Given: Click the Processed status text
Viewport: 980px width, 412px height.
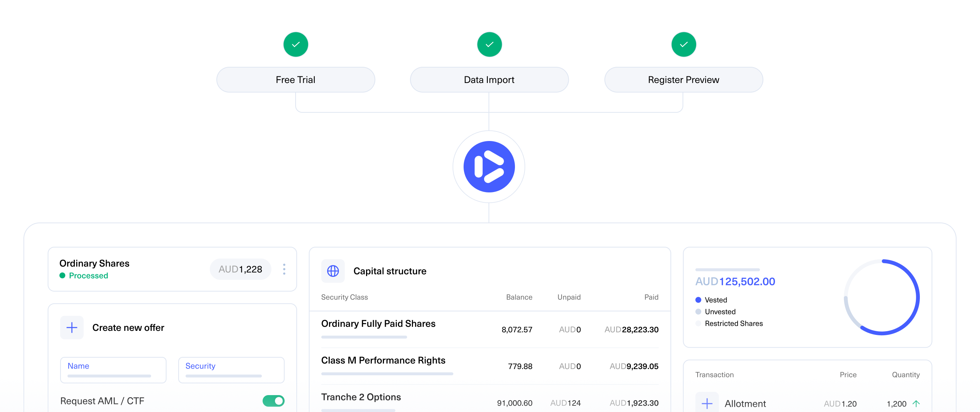Looking at the screenshot, I should [x=88, y=275].
